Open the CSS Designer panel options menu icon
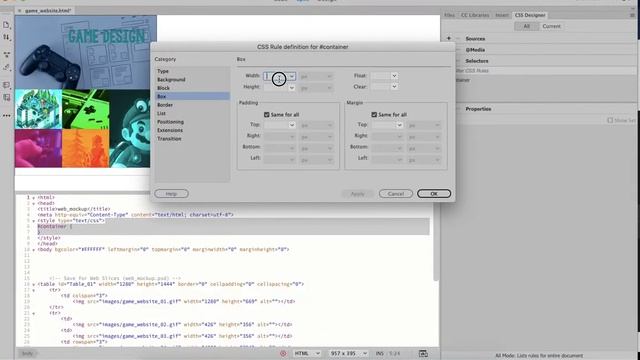The height and width of the screenshot is (360, 640). (632, 15)
